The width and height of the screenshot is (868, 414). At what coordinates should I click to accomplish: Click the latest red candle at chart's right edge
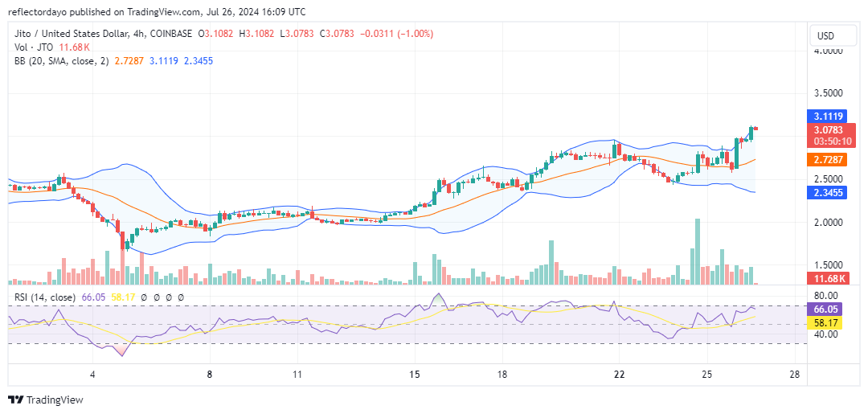(756, 129)
